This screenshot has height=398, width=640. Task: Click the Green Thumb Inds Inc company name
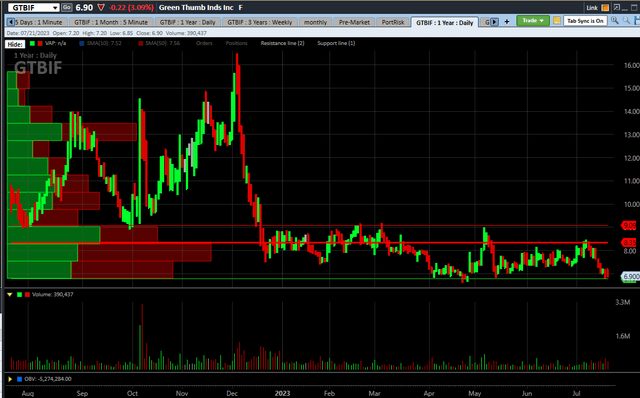click(x=196, y=7)
